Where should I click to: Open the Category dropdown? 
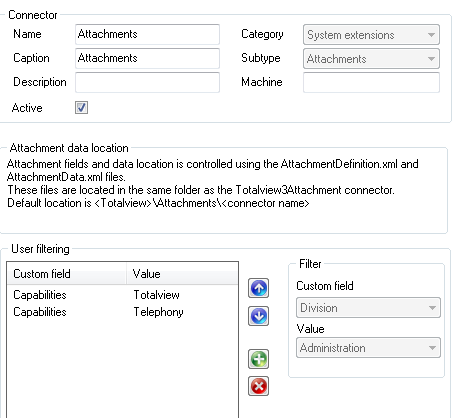[371, 35]
